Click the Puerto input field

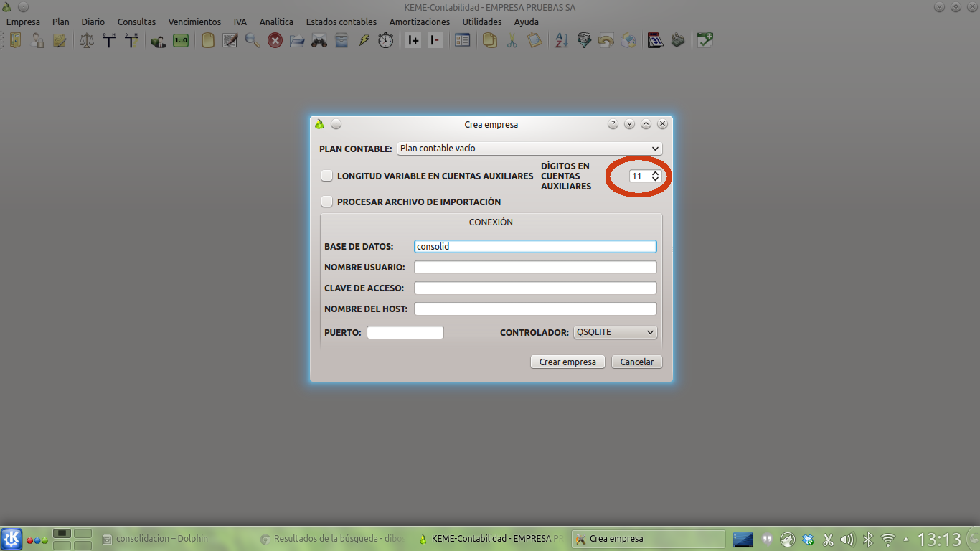tap(405, 332)
